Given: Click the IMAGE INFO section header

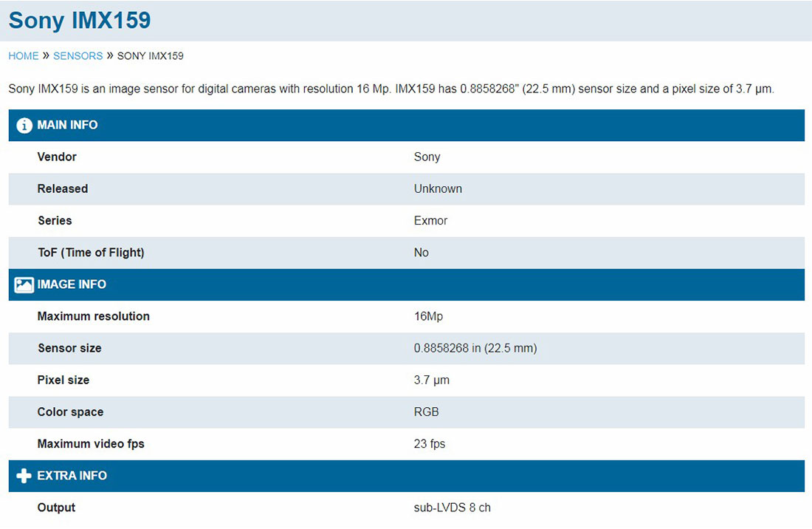Looking at the screenshot, I should click(x=407, y=284).
